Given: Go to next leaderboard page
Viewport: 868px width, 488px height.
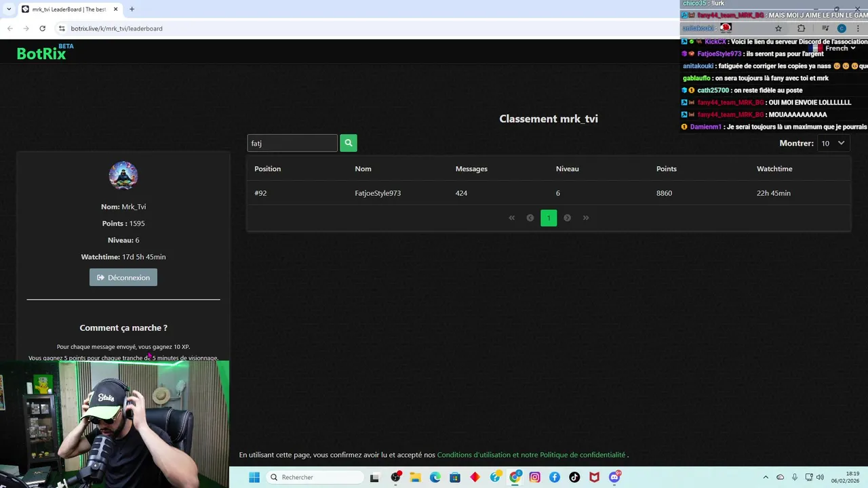Looking at the screenshot, I should click(x=568, y=218).
